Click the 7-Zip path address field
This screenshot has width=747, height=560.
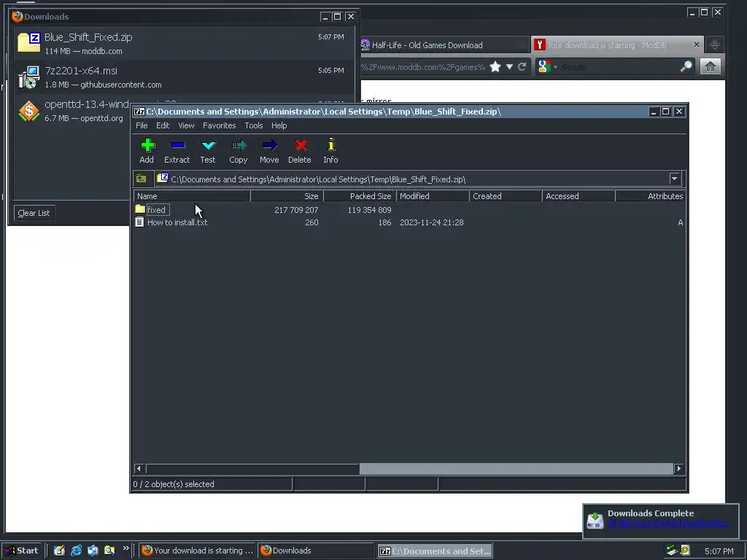413,179
